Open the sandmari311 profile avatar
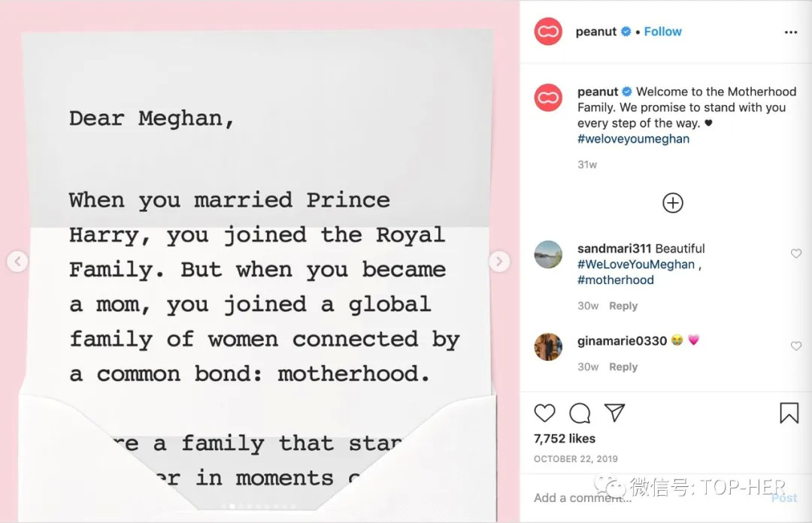 [548, 255]
